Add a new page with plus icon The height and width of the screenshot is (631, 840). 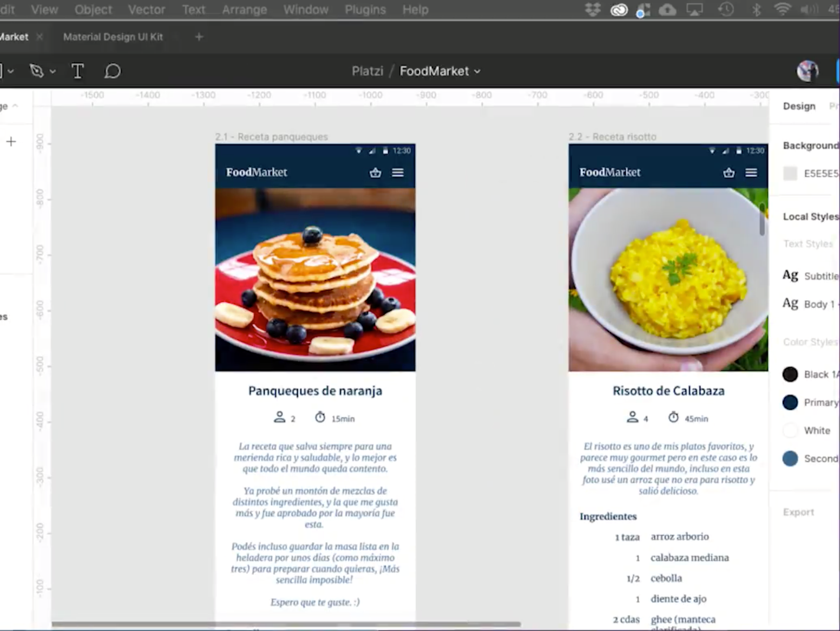[11, 142]
